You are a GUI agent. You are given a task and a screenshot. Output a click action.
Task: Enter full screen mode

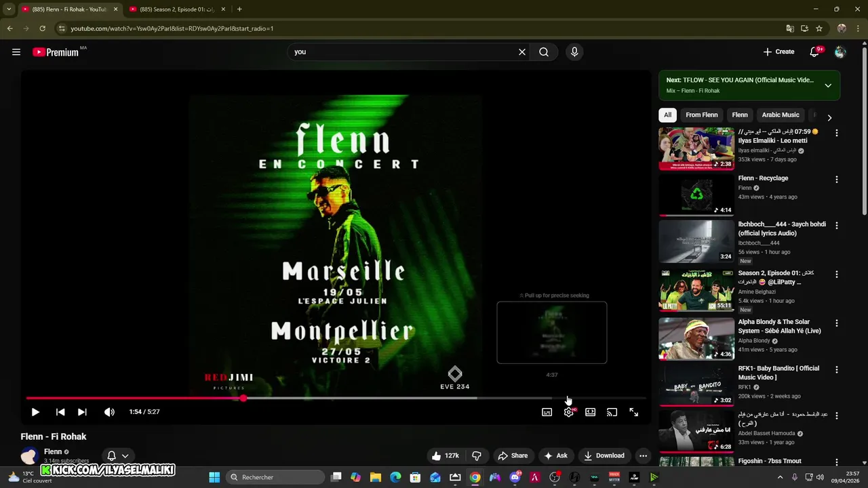(634, 412)
